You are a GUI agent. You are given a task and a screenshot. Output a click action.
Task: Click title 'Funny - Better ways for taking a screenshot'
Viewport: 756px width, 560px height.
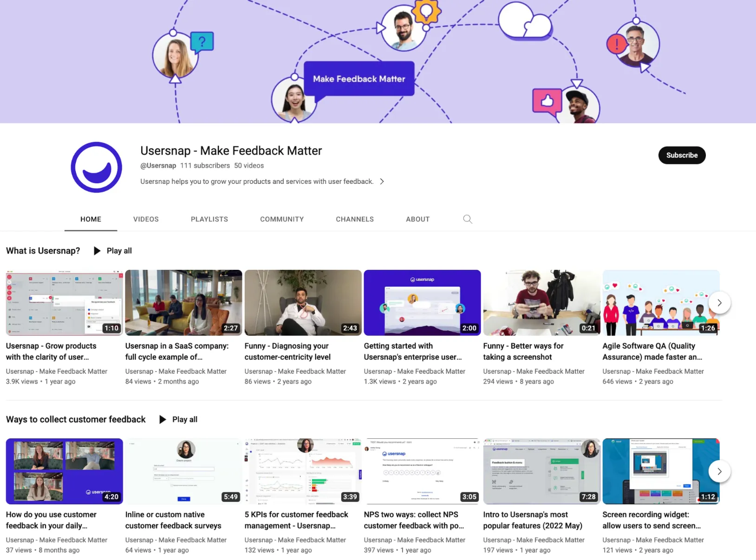click(523, 352)
